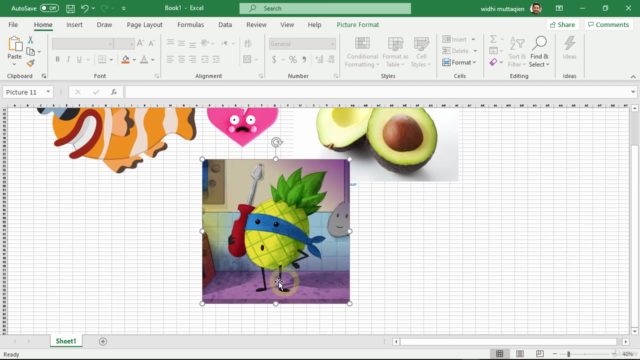Collapse the ribbon
Viewport: 640px width, 360px height.
(633, 76)
